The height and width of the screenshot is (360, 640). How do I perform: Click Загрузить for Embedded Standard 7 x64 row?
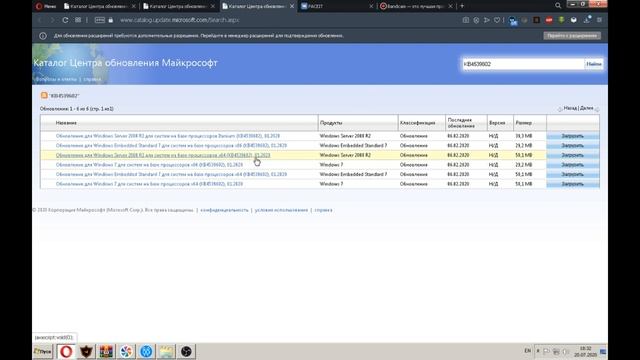pos(573,174)
